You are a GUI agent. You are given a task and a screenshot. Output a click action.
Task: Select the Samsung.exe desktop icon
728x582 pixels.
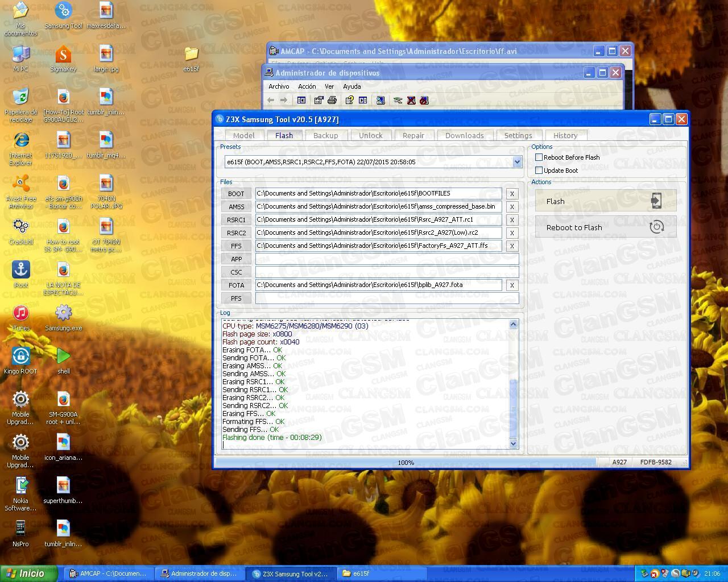pos(63,318)
